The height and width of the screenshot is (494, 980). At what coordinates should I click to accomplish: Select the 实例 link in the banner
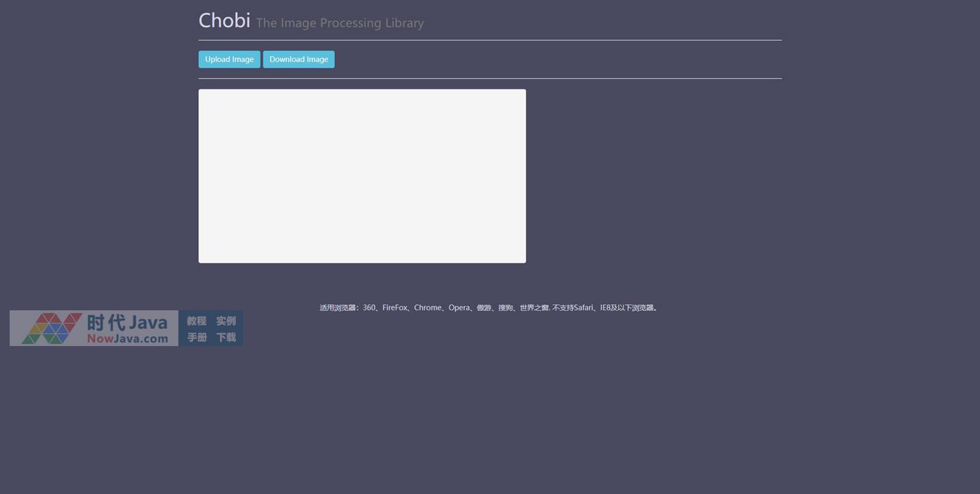click(x=226, y=321)
